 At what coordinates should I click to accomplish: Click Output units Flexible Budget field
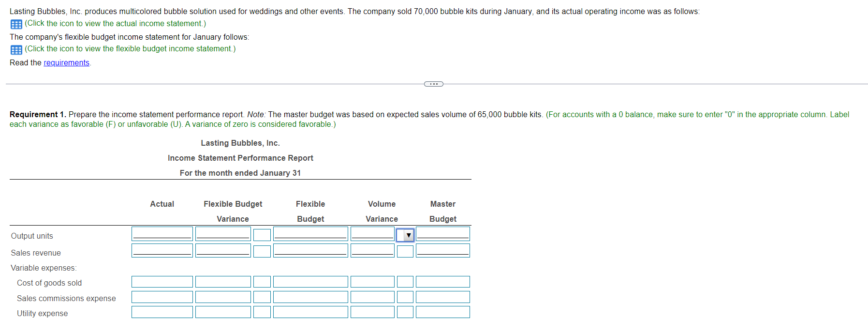pos(310,234)
